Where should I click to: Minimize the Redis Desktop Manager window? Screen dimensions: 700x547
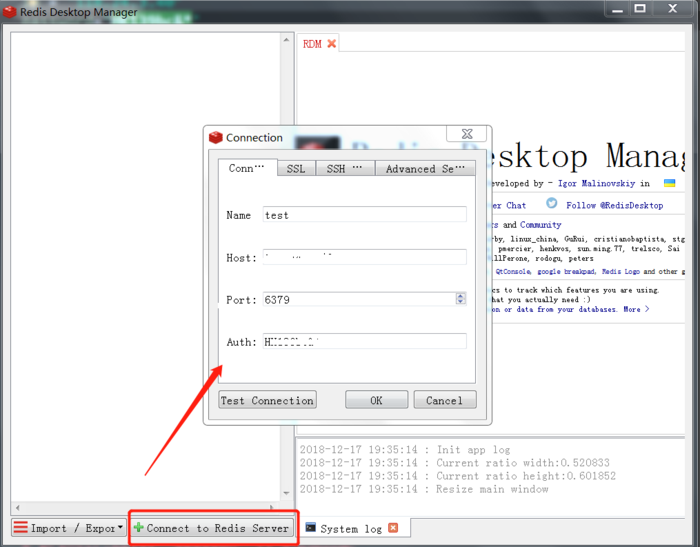coord(617,8)
